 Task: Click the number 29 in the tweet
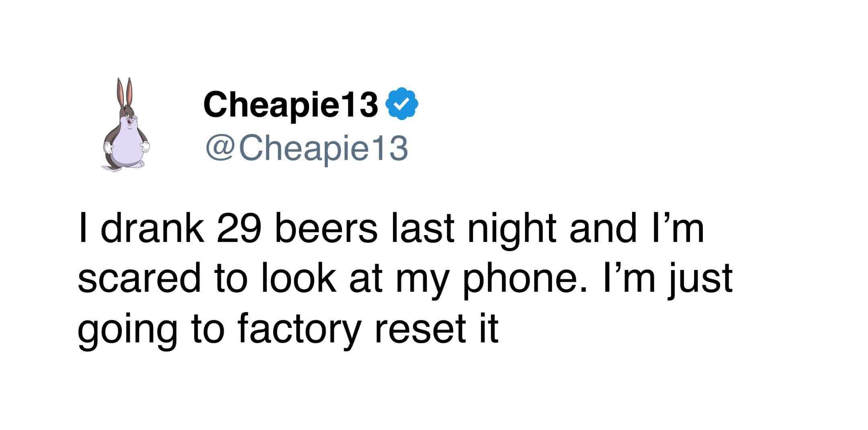[x=239, y=229]
